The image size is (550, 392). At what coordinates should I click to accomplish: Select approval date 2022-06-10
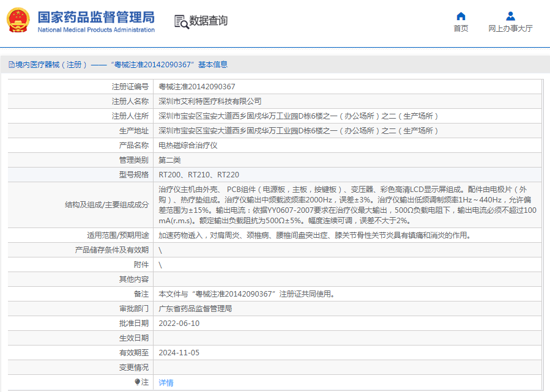pos(179,324)
